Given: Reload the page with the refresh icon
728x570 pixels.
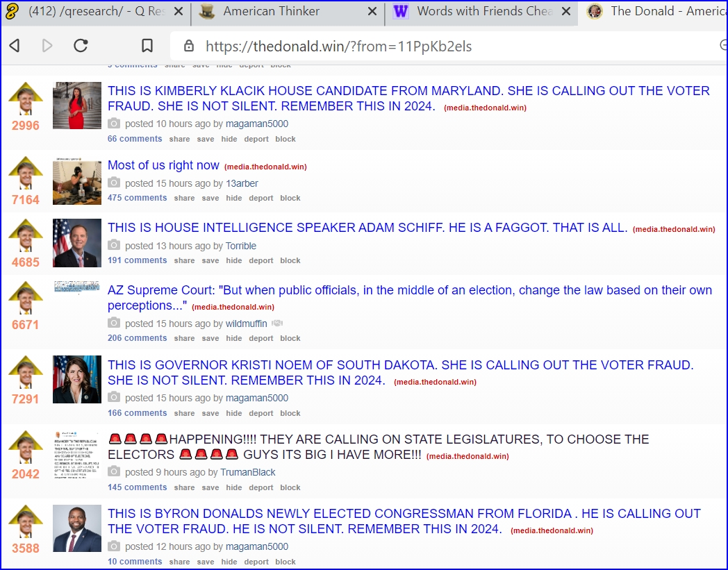Looking at the screenshot, I should click(x=81, y=46).
